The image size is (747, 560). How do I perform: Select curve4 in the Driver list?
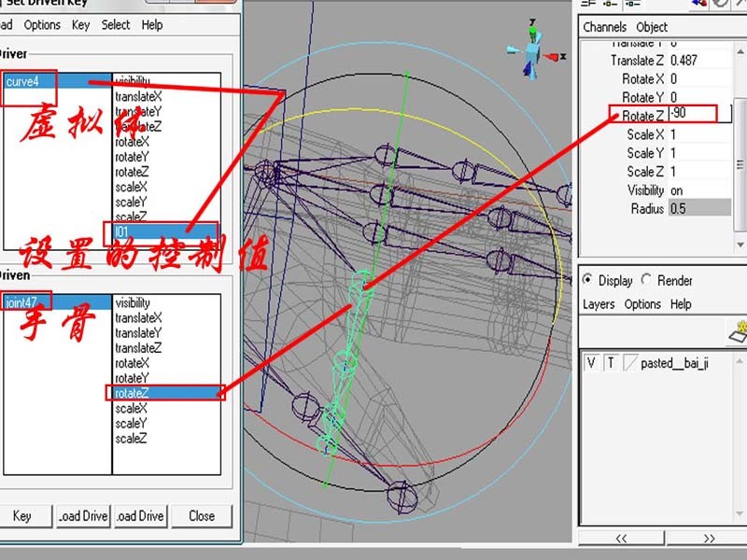(x=57, y=81)
